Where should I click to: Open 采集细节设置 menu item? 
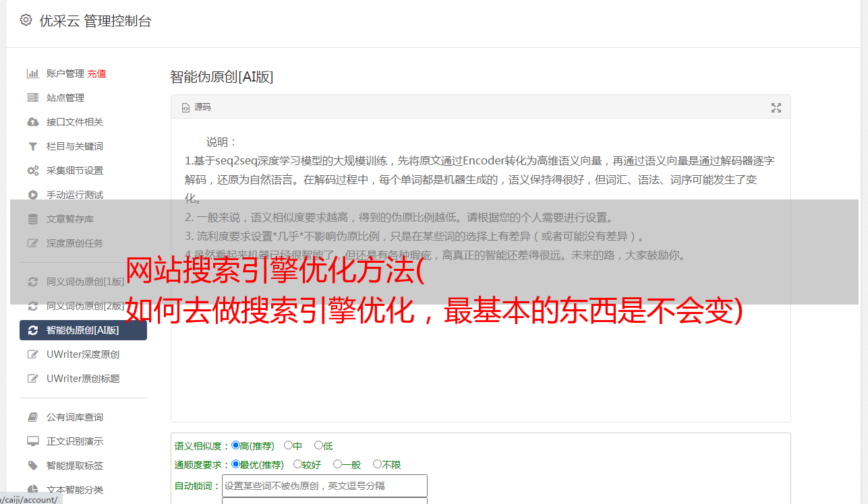pyautogui.click(x=75, y=170)
